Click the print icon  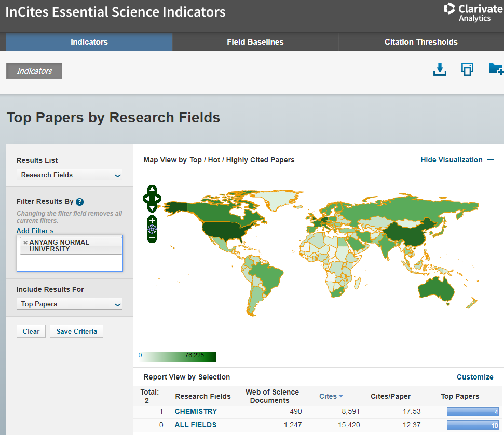point(467,69)
